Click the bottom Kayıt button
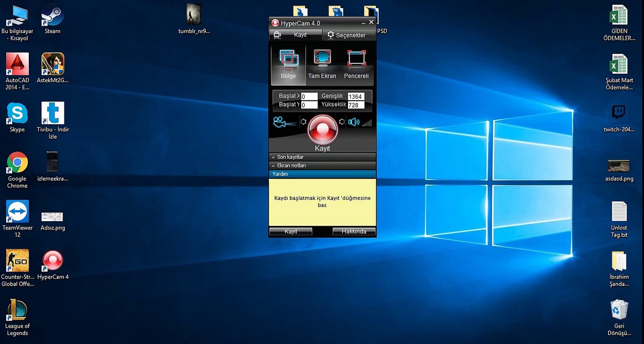The width and height of the screenshot is (644, 344). coord(291,231)
